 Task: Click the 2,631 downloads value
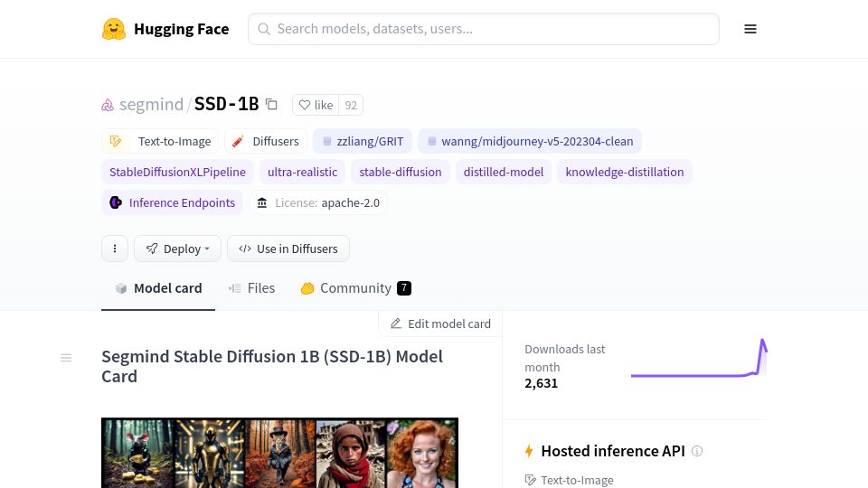tap(541, 383)
